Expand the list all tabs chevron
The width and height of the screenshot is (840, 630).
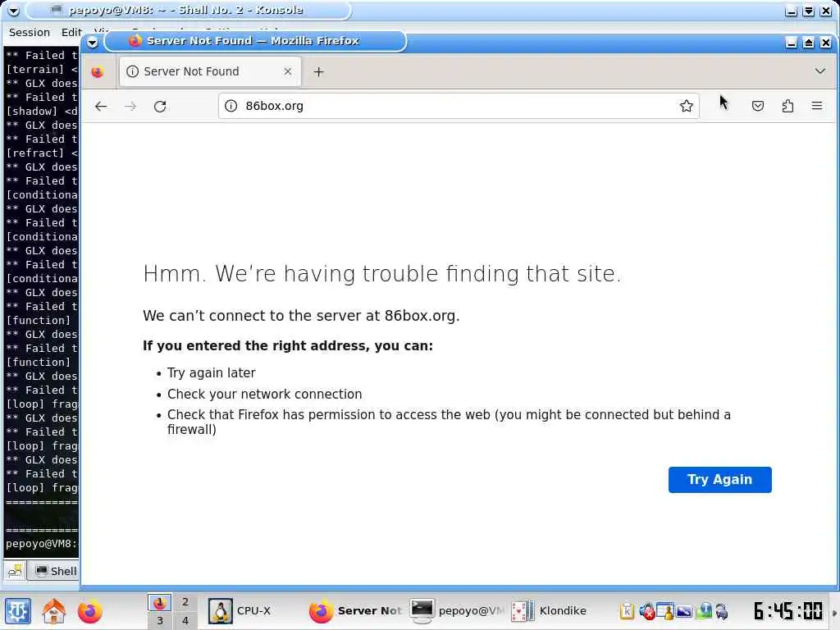click(x=820, y=71)
